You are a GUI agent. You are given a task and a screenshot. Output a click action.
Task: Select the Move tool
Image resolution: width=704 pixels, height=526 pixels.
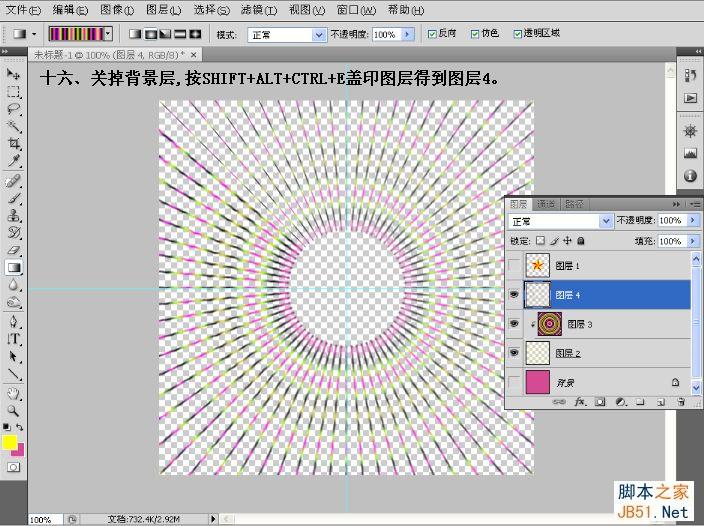[13, 74]
